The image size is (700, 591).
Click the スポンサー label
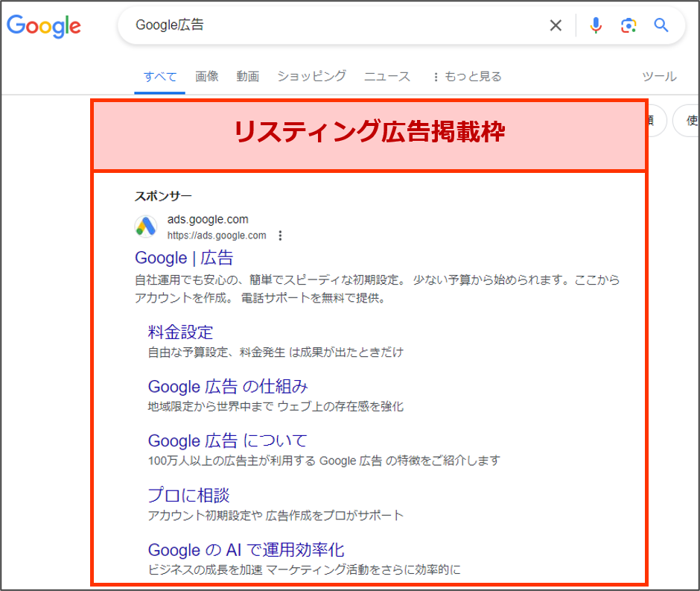(x=163, y=196)
